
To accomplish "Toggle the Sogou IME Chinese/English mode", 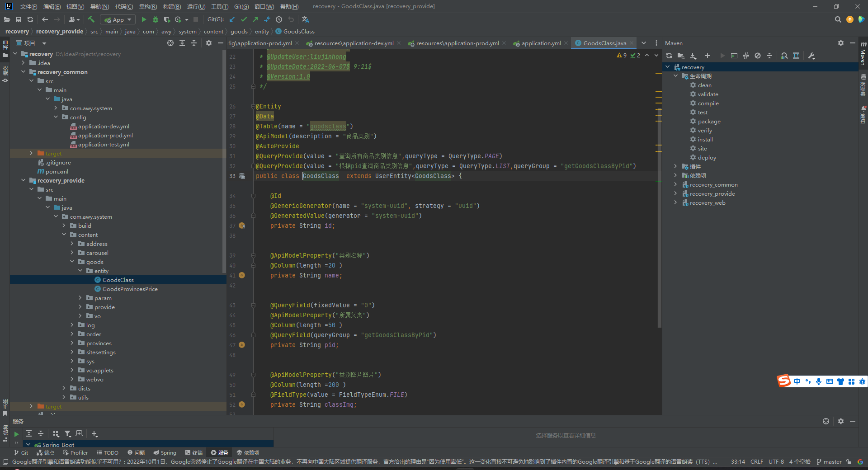I will [797, 381].
